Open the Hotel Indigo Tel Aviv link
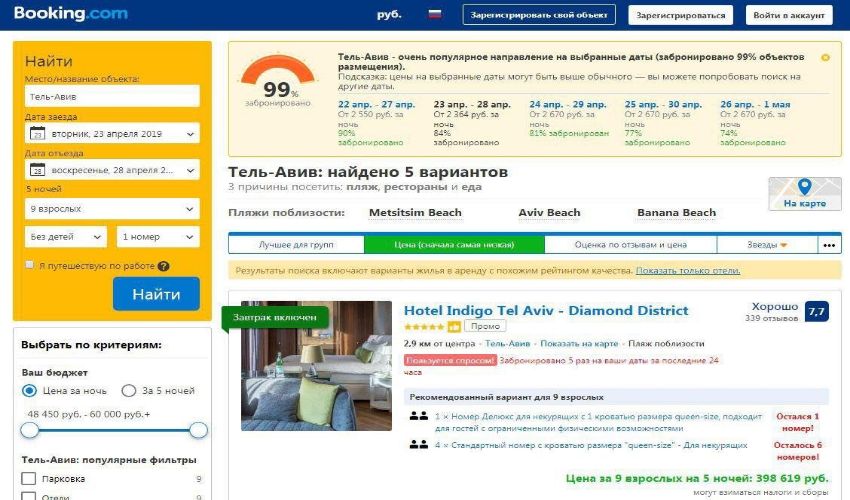Screen dimensions: 850x500 click(x=546, y=311)
